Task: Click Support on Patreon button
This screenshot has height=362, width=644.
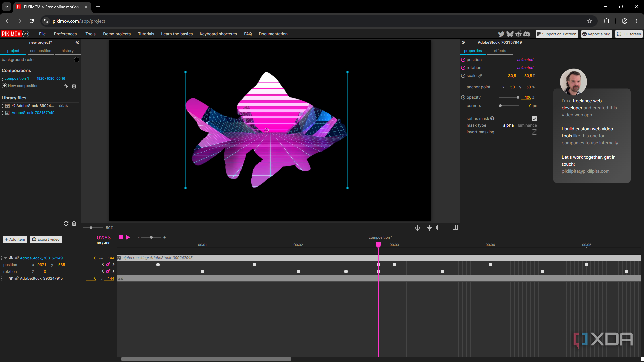Action: point(557,34)
